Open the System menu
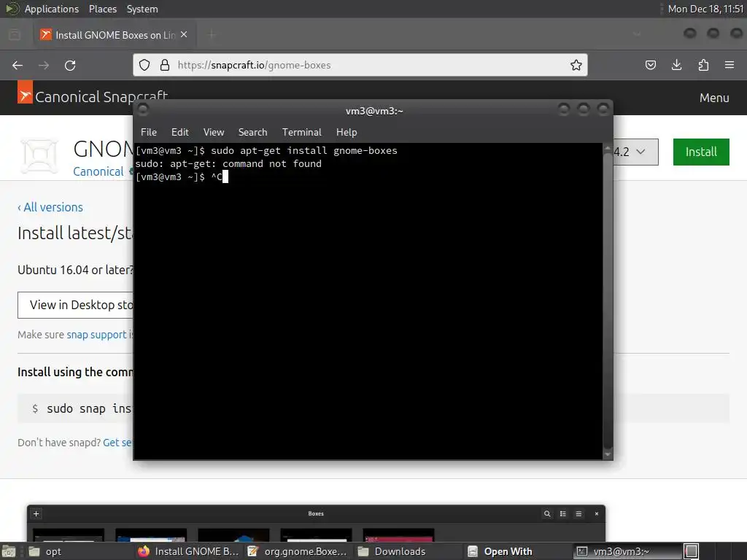 142,9
